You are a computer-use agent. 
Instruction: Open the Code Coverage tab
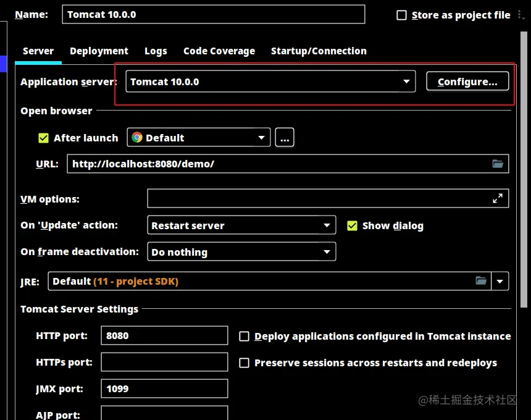coord(219,51)
